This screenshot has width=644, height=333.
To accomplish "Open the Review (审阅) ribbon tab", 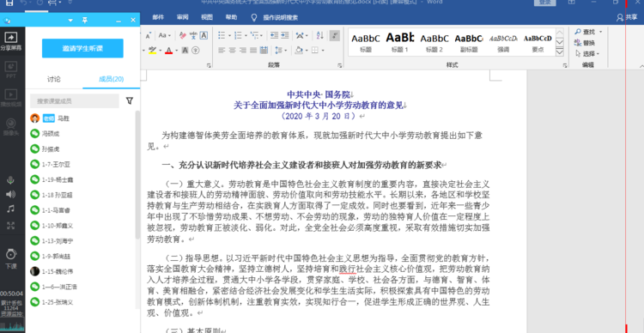I will pos(182,17).
